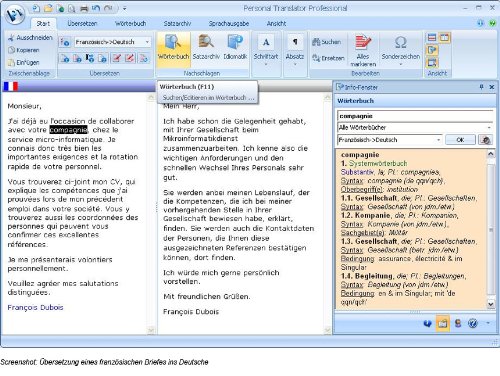Click the compagnie search input field

[x=415, y=116]
